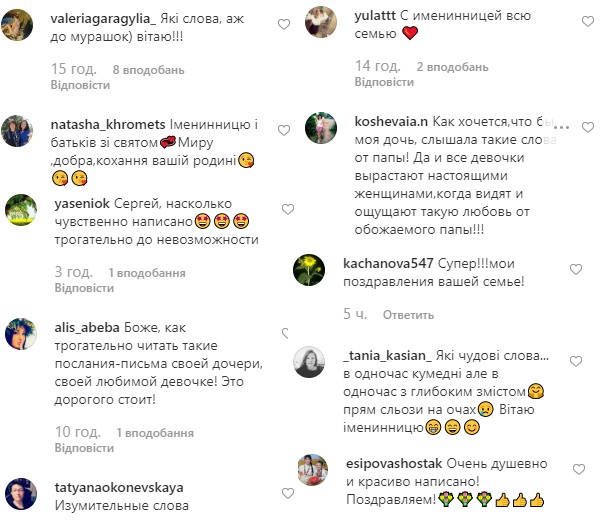Open natasha_khromets' profile via username
This screenshot has height=527, width=601.
[108, 125]
